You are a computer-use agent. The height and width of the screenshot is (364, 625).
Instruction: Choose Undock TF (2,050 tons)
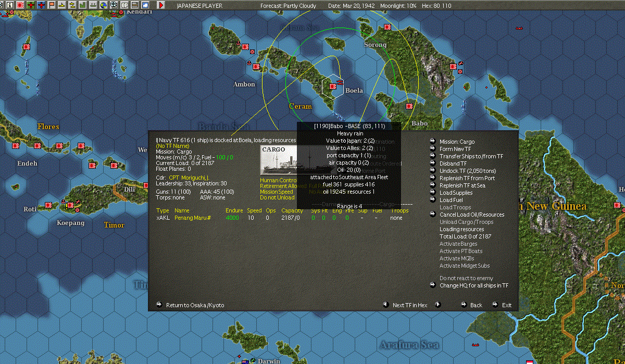click(x=468, y=171)
